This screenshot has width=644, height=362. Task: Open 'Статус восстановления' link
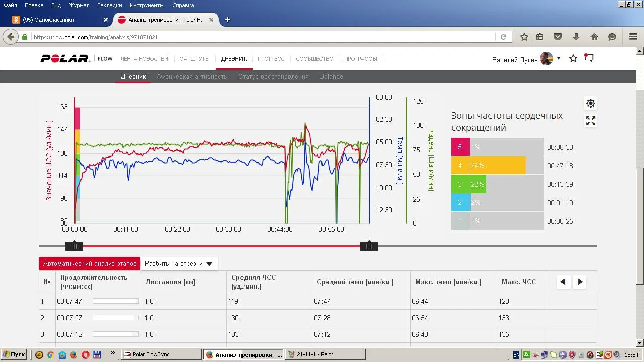(273, 77)
